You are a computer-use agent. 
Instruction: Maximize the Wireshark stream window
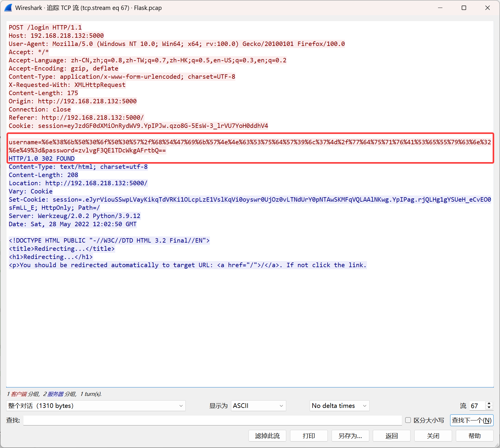coord(464,8)
